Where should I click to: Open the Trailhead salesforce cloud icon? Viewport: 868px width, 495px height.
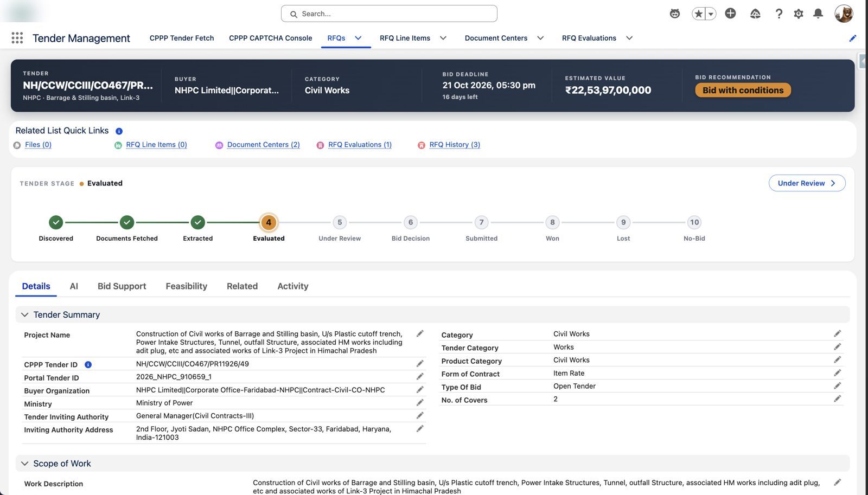coord(755,14)
